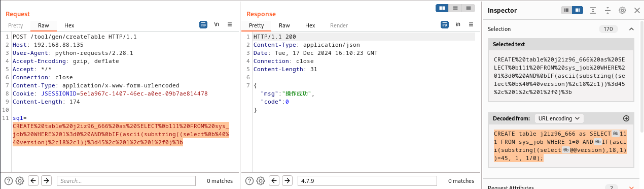Open the Request tab labelled Raw
This screenshot has width=644, height=189.
coord(44,25)
